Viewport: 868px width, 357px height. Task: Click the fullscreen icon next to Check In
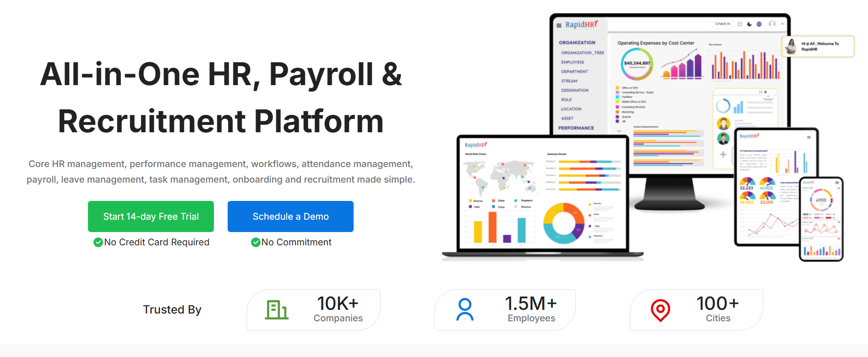pyautogui.click(x=739, y=24)
